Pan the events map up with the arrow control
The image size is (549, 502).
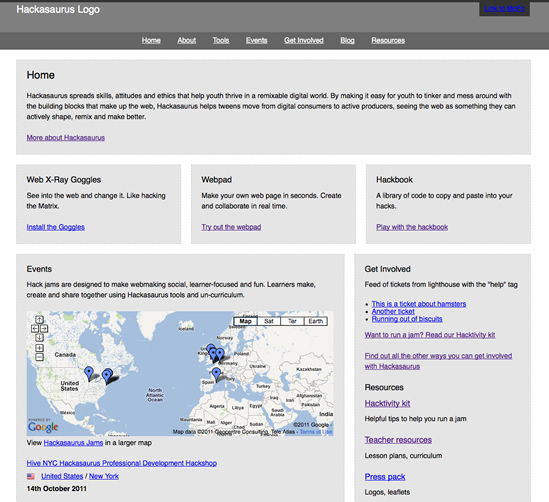click(39, 319)
